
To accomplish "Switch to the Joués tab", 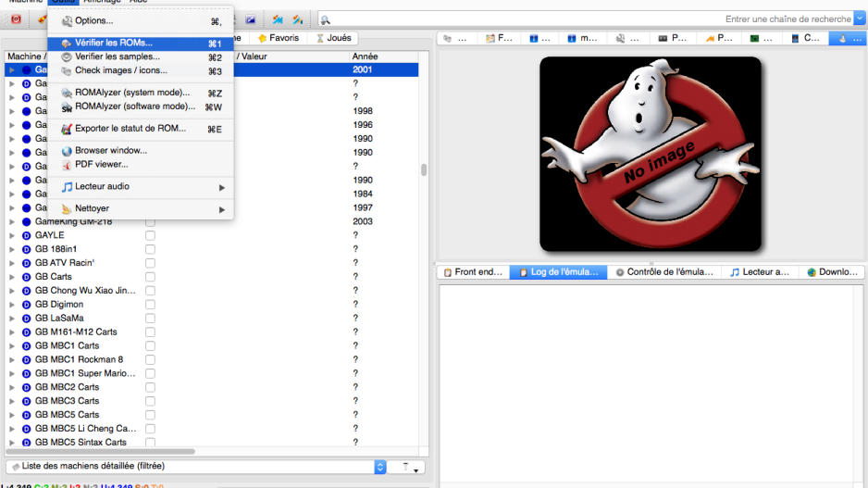I will pos(333,38).
